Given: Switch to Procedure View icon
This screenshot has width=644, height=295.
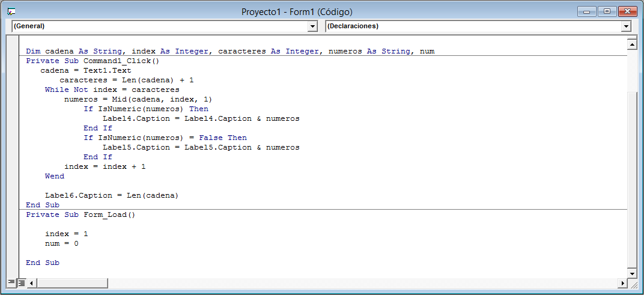Looking at the screenshot, I should 11,282.
